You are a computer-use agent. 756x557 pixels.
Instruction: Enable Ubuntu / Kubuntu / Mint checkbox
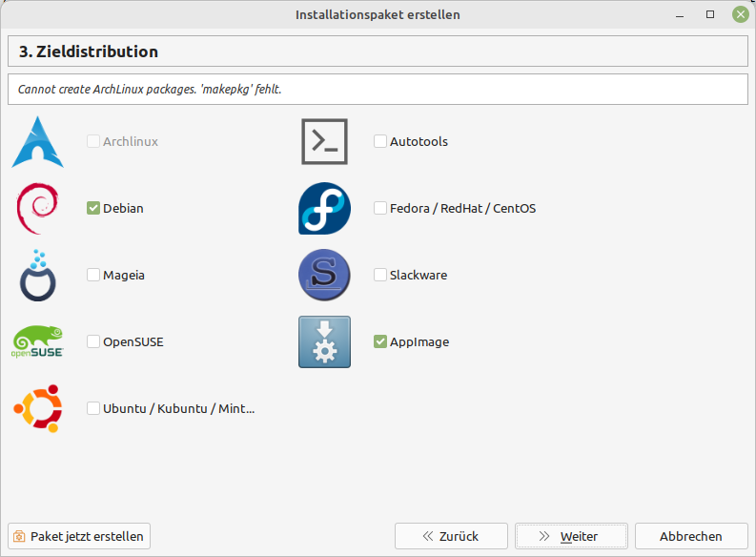(93, 408)
